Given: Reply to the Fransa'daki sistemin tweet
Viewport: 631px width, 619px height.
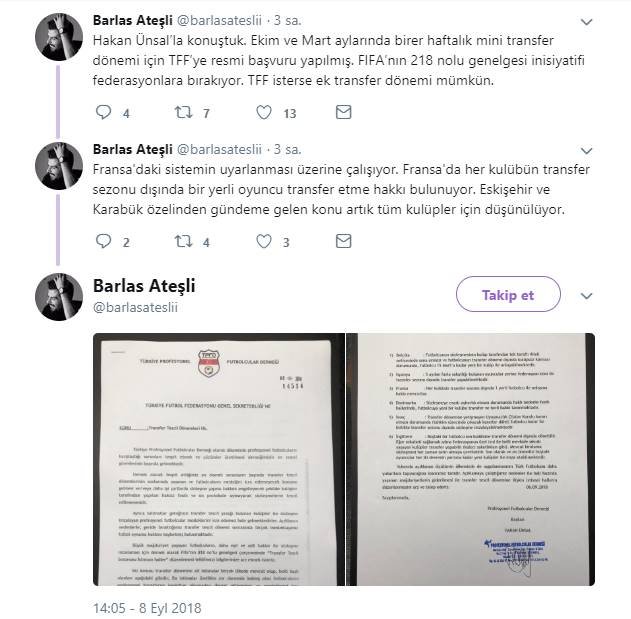Looking at the screenshot, I should 103,241.
